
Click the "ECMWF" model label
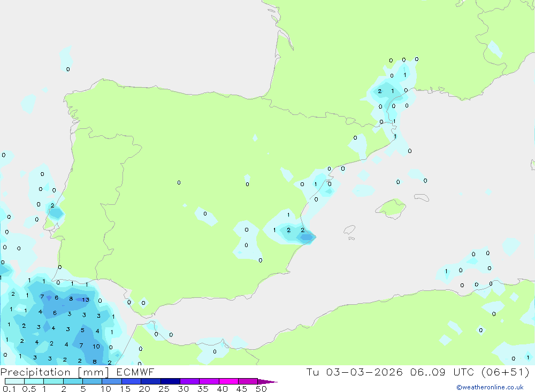pos(135,372)
